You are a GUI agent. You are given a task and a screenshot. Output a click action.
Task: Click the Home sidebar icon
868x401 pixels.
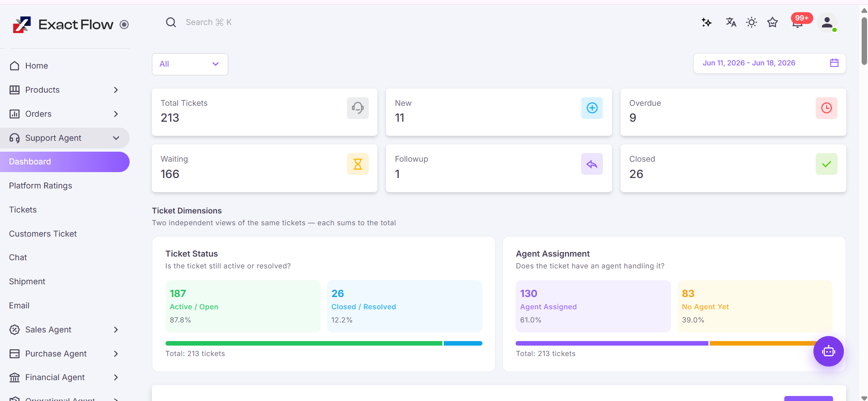coord(15,66)
